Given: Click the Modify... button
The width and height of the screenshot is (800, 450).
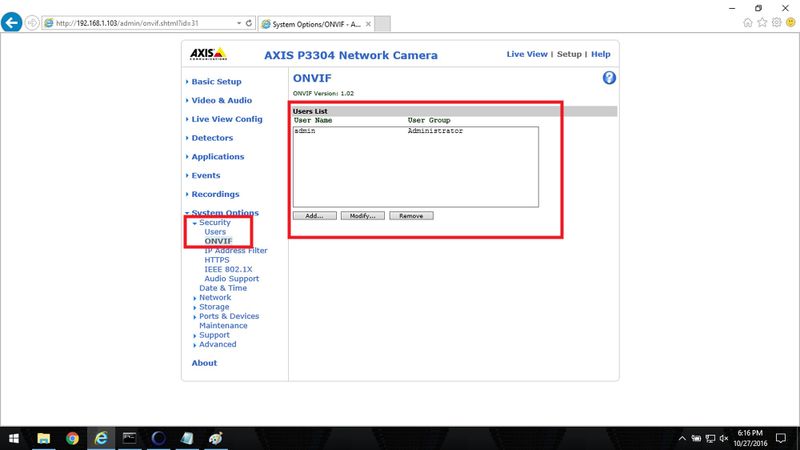Looking at the screenshot, I should tap(362, 216).
